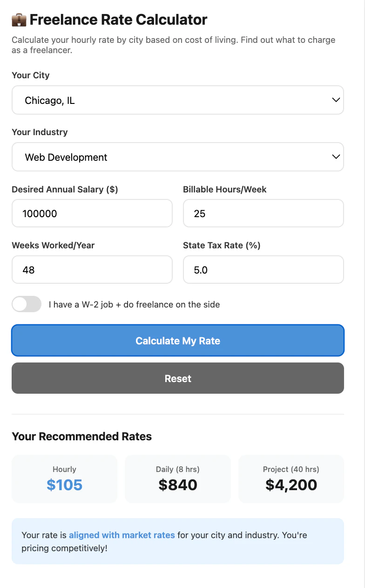Click the Billable Hours/Week input field

[263, 213]
